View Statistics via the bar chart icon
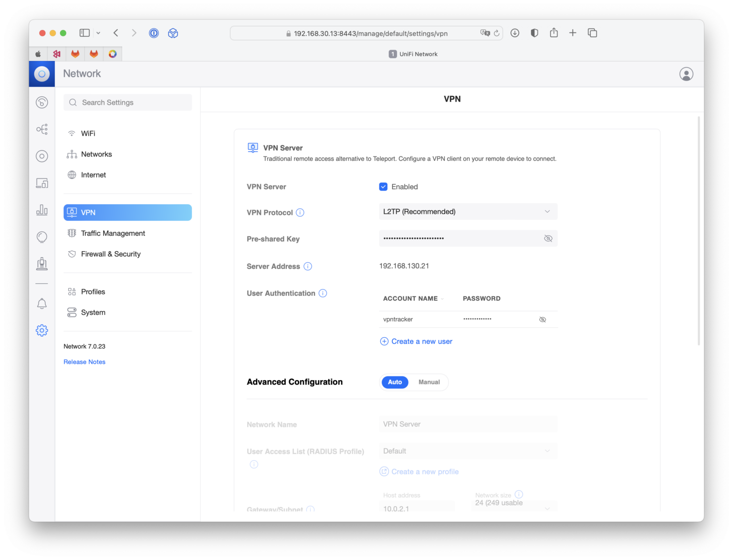The height and width of the screenshot is (560, 733). click(x=42, y=210)
